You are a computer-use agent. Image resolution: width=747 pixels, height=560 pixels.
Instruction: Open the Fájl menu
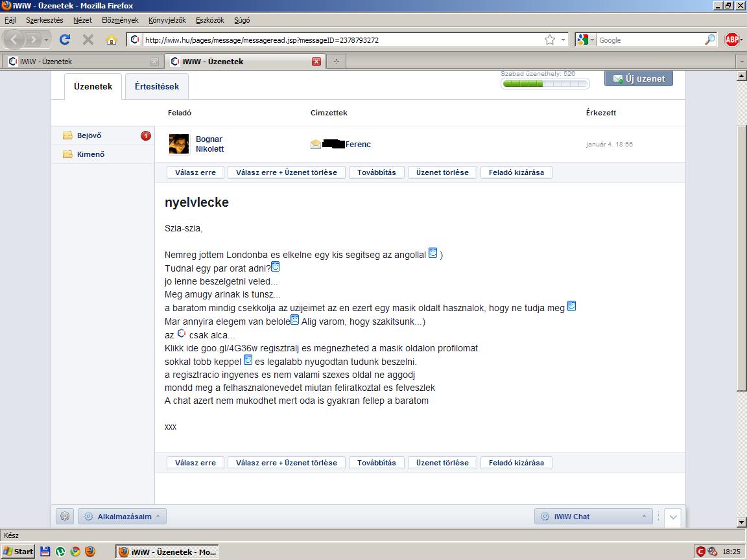coord(10,20)
